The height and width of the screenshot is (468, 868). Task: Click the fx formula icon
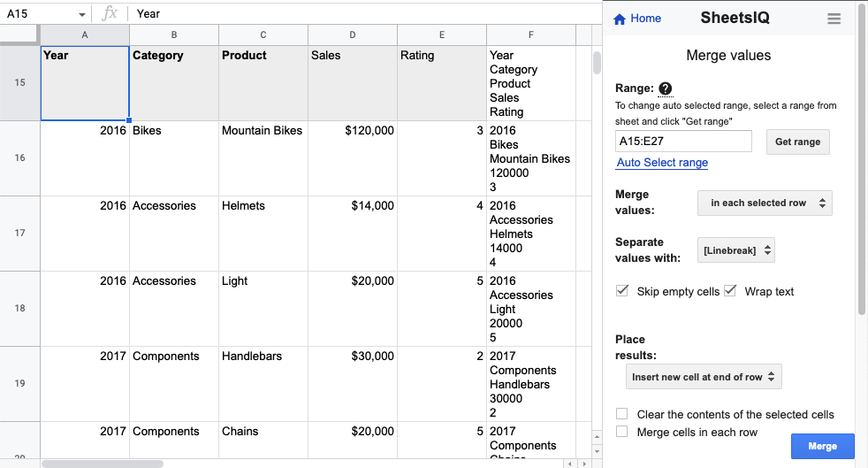click(110, 13)
